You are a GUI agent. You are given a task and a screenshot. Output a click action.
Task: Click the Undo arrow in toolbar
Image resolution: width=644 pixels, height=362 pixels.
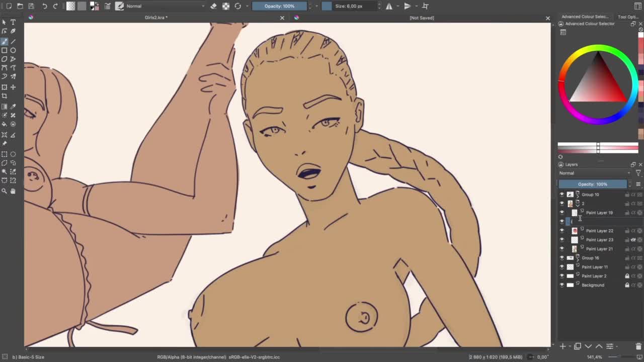coord(44,6)
